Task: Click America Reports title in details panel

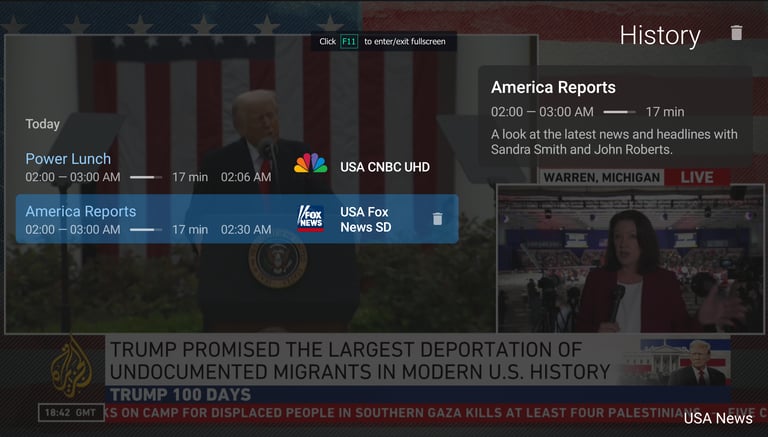Action: pyautogui.click(x=553, y=87)
